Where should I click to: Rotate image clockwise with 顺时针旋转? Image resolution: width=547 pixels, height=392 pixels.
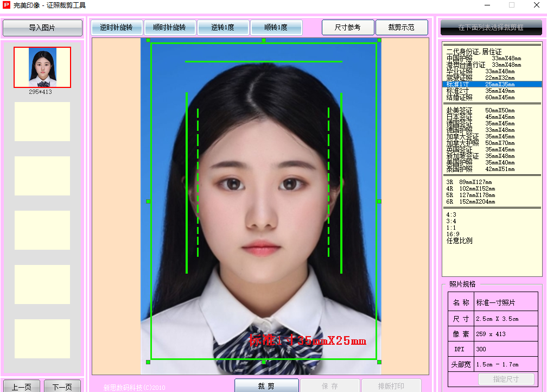pyautogui.click(x=169, y=28)
